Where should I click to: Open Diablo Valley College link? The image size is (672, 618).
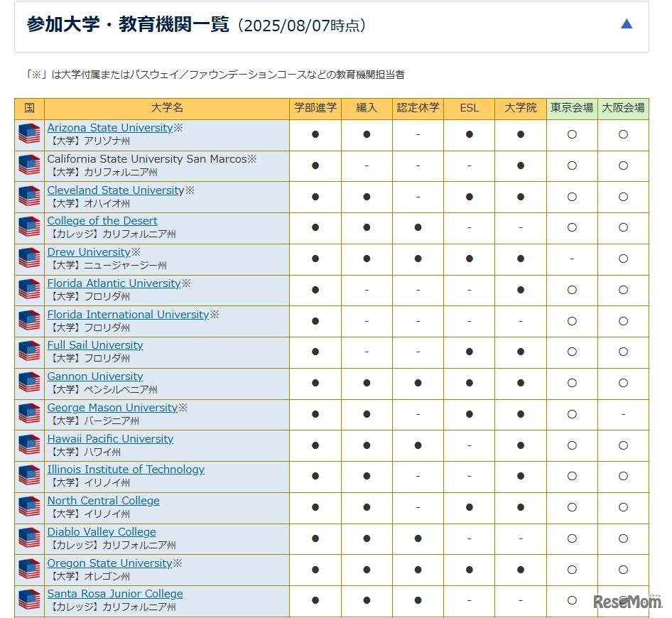click(x=102, y=532)
